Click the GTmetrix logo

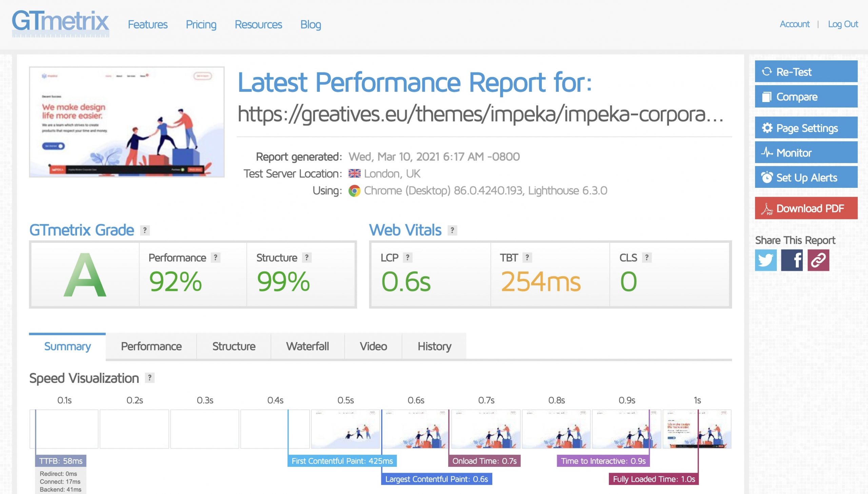[x=60, y=23]
